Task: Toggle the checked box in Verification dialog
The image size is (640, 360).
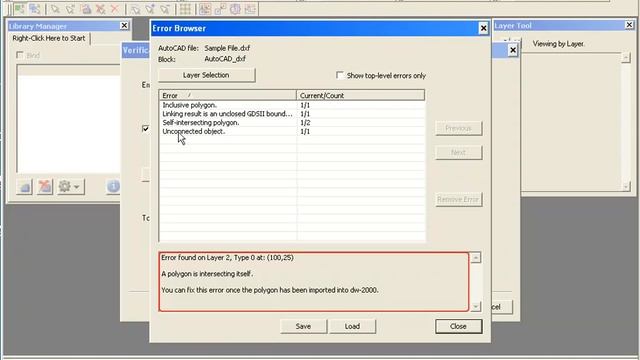Action: [146, 129]
